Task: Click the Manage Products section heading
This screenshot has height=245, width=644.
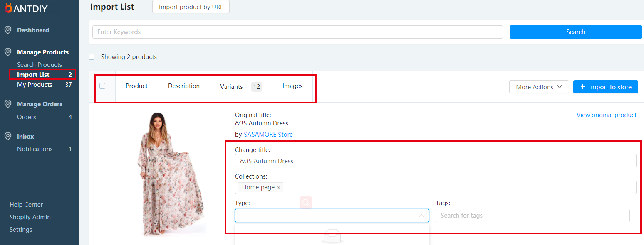Action: (x=43, y=52)
